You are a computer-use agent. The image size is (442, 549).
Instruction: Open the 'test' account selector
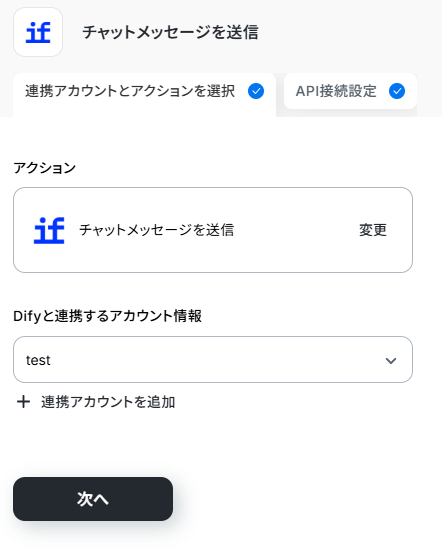point(213,360)
